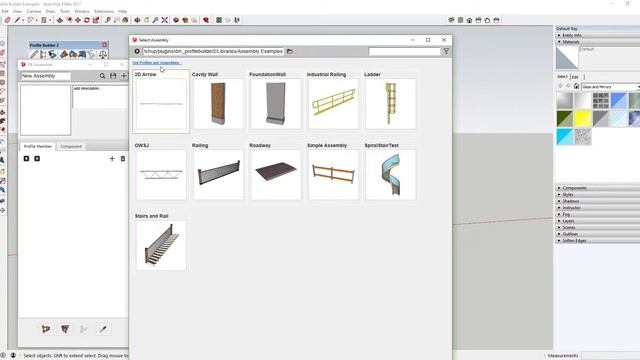
Task: Add profile member with plus icon
Action: [x=112, y=159]
